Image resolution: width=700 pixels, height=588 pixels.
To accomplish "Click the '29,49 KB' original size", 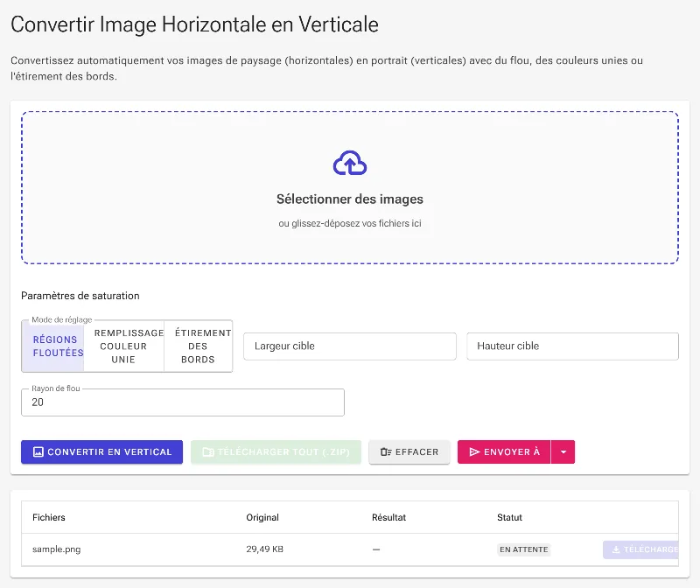I will click(x=265, y=549).
